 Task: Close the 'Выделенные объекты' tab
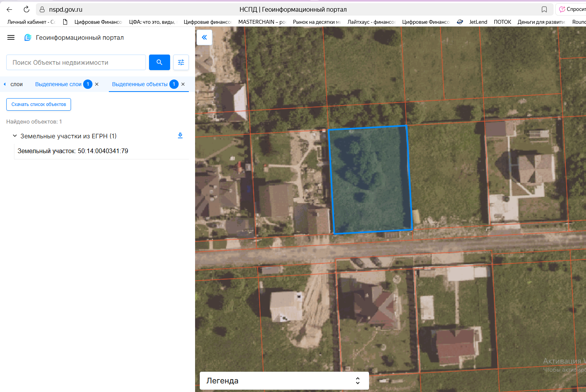click(x=183, y=84)
